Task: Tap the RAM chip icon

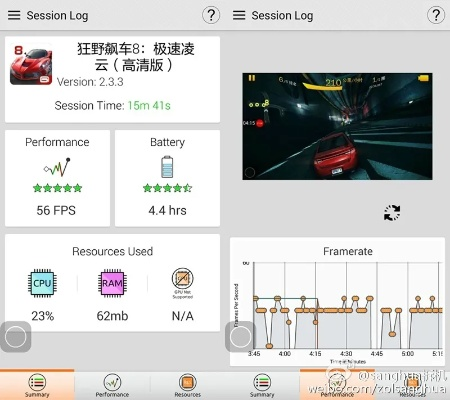Action: pos(112,283)
